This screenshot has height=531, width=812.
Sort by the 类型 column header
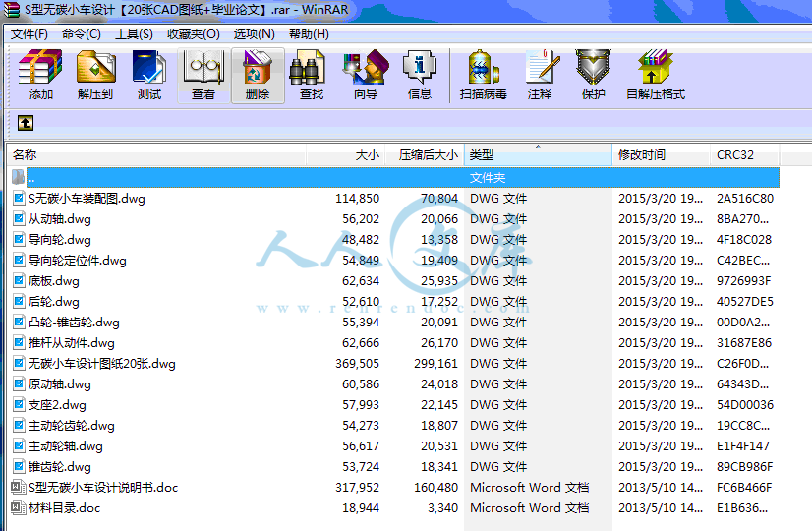pos(538,155)
